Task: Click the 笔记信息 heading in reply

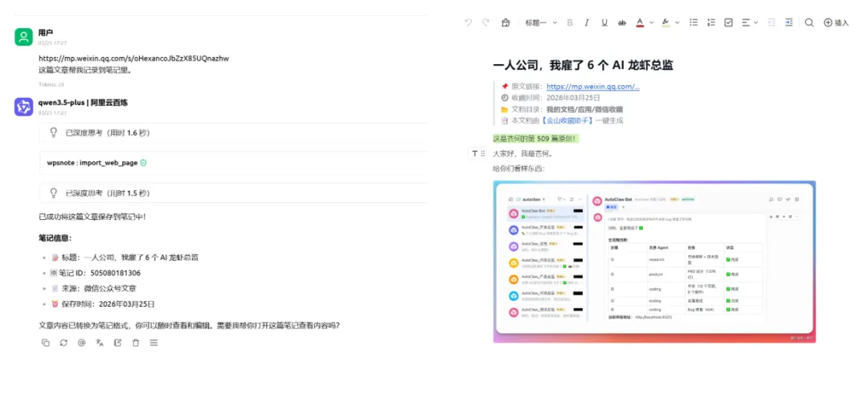Action: 55,238
